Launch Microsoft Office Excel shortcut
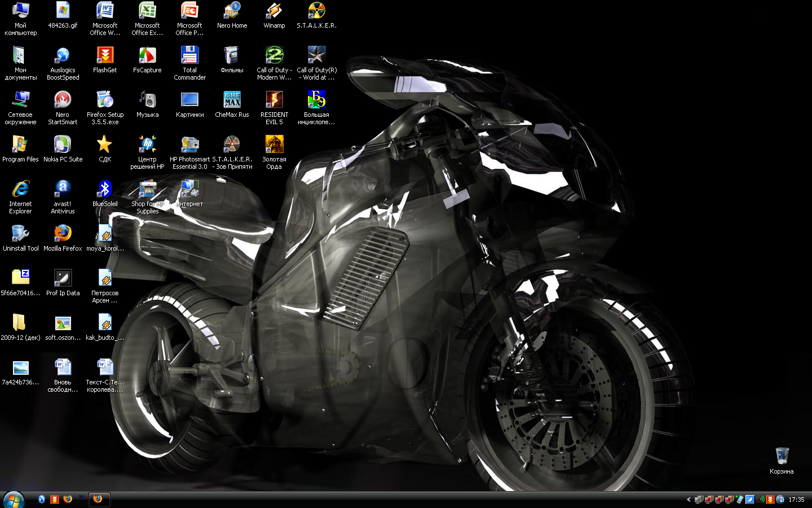 [x=147, y=11]
